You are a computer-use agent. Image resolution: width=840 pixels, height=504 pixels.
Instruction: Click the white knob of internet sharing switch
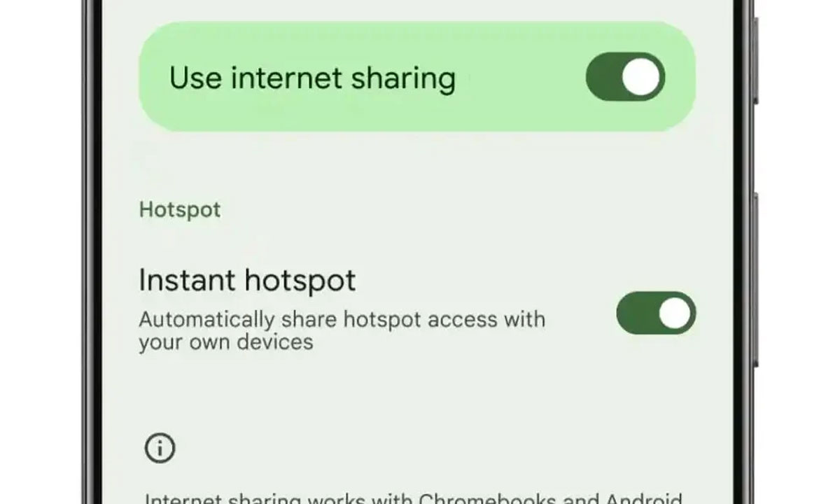pyautogui.click(x=642, y=77)
